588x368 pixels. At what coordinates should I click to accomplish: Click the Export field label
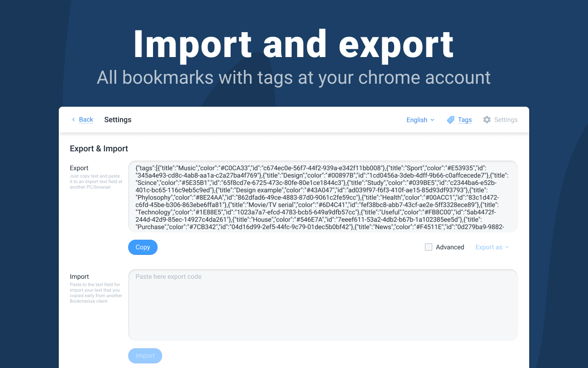79,168
